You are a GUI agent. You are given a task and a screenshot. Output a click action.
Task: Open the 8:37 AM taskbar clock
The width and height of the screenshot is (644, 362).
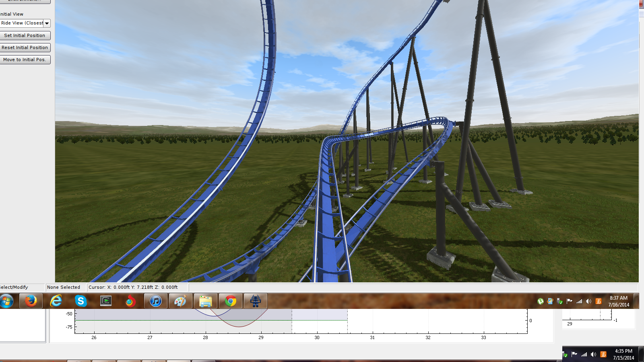[619, 301]
